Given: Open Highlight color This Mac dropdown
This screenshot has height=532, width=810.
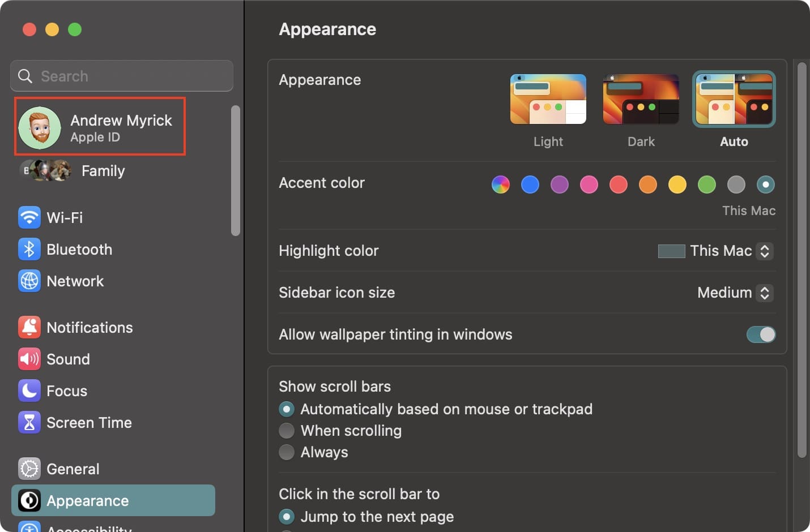Looking at the screenshot, I should coord(716,251).
